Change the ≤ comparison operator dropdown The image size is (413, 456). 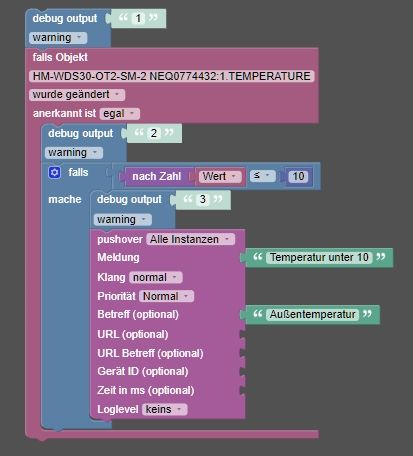263,176
